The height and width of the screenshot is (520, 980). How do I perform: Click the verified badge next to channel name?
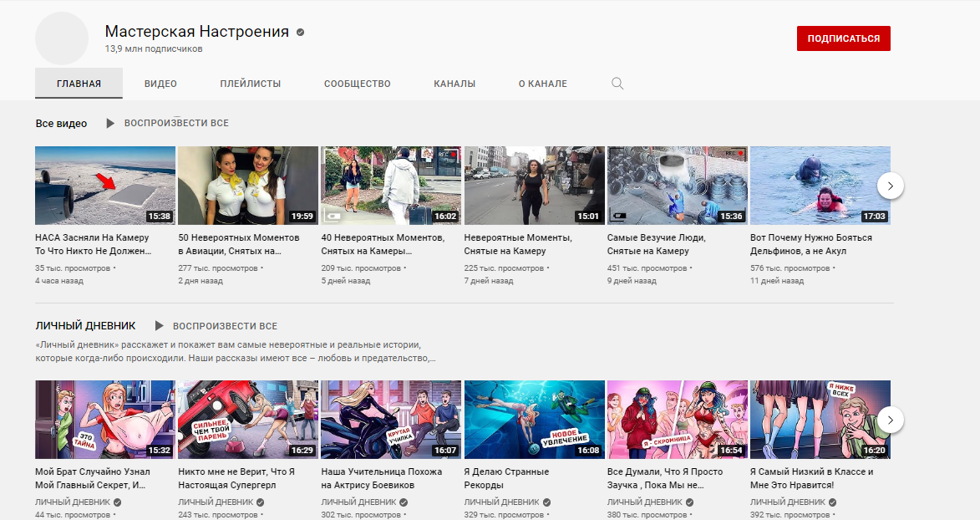(300, 33)
